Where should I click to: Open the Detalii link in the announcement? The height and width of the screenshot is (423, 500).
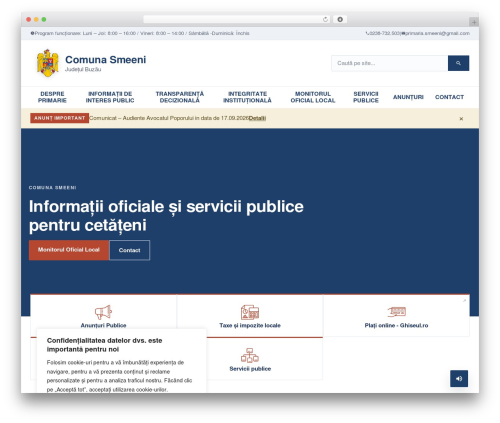click(x=257, y=118)
